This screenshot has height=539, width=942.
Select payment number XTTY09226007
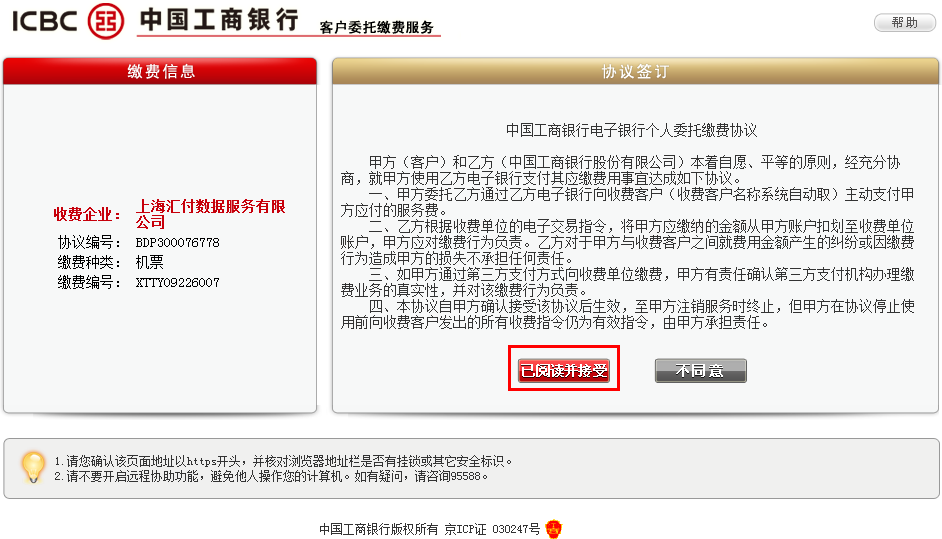click(177, 282)
